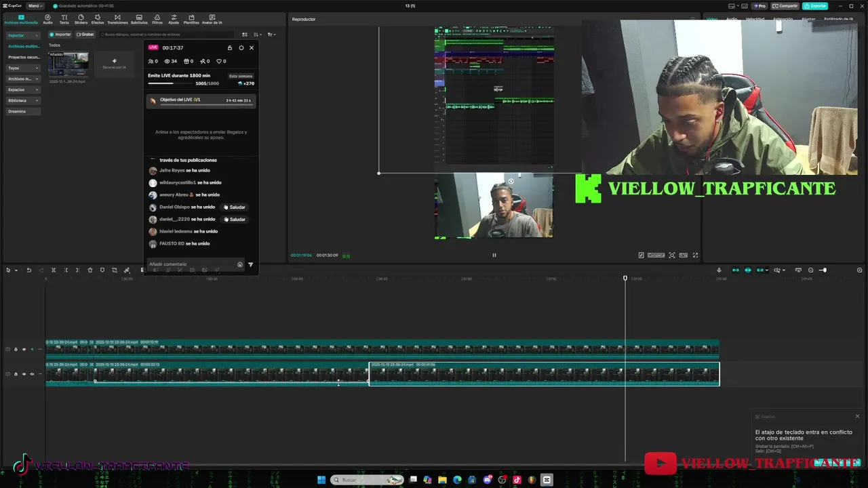Switch to the Texto tab
The image size is (868, 488).
(64, 19)
